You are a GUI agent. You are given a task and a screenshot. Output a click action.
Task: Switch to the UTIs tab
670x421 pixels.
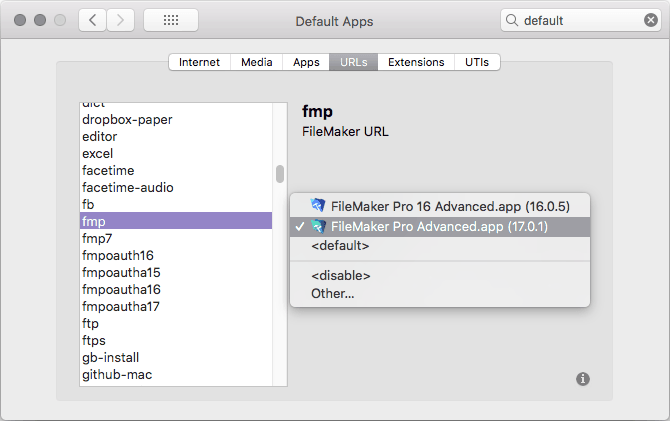pos(476,62)
